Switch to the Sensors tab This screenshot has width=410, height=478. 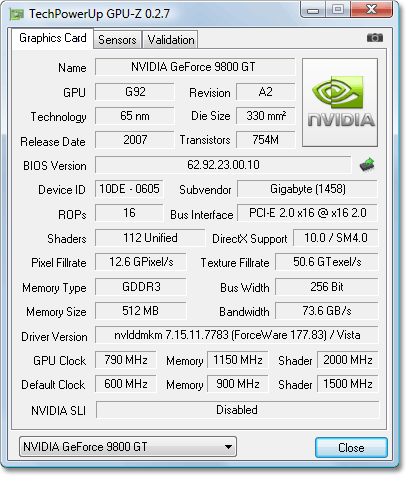pyautogui.click(x=117, y=40)
